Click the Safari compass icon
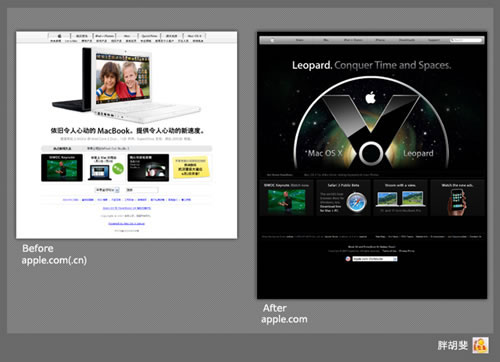The image size is (500, 362). point(356,202)
